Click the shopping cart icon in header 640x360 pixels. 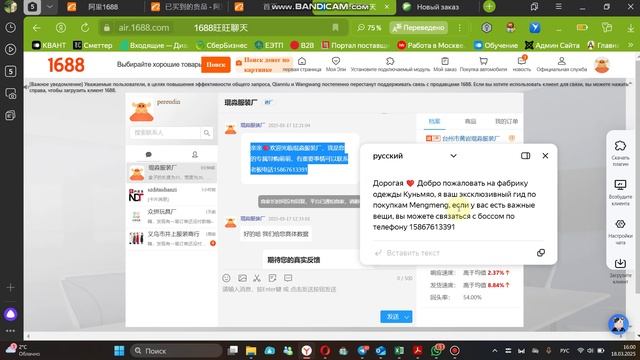click(483, 61)
